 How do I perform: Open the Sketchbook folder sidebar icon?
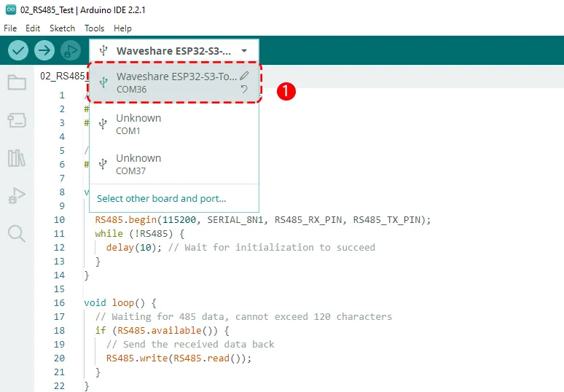pyautogui.click(x=17, y=82)
